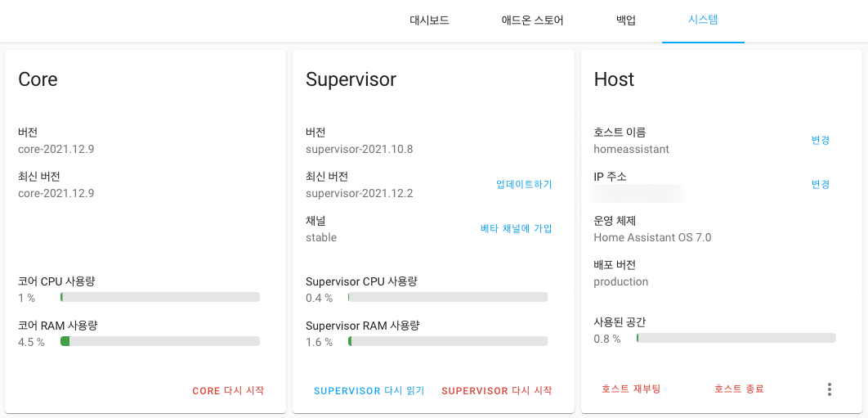Click the Supervisor card heading
The width and height of the screenshot is (868, 418).
point(351,79)
